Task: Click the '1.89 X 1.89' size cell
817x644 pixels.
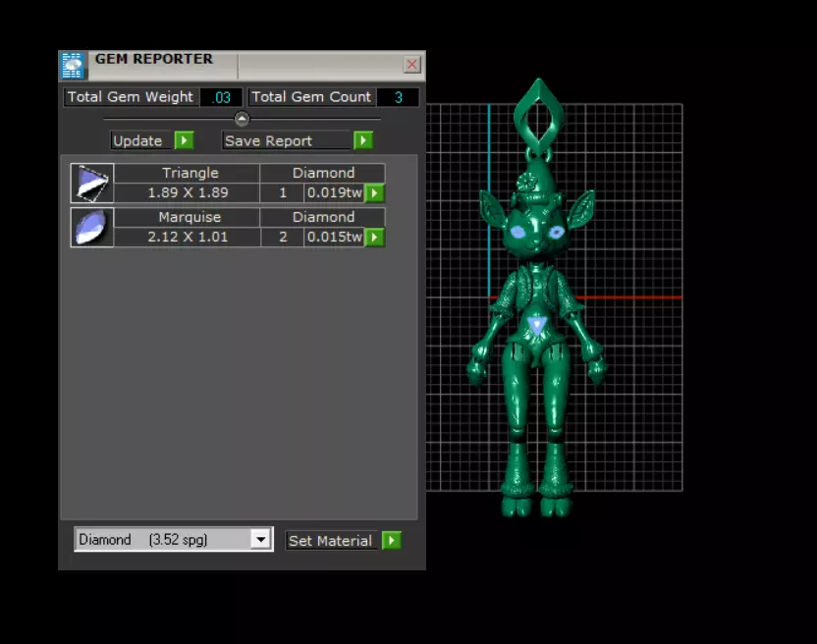Action: point(188,192)
